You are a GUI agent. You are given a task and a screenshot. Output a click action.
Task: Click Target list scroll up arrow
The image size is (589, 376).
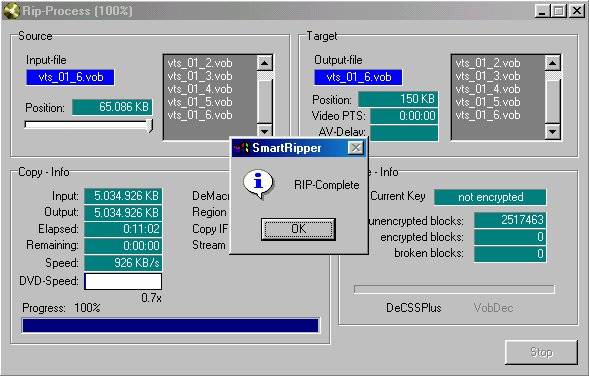pos(553,63)
